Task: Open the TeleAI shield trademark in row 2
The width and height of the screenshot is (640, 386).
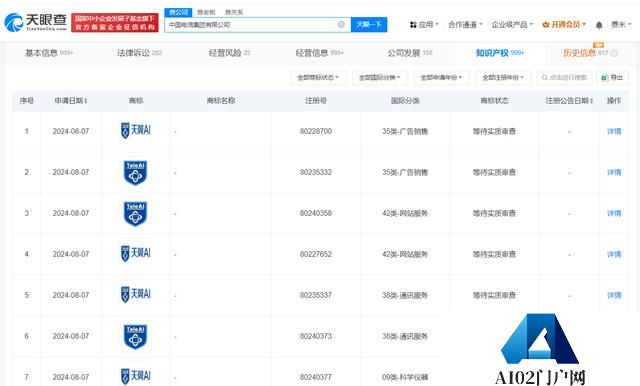Action: tap(136, 173)
